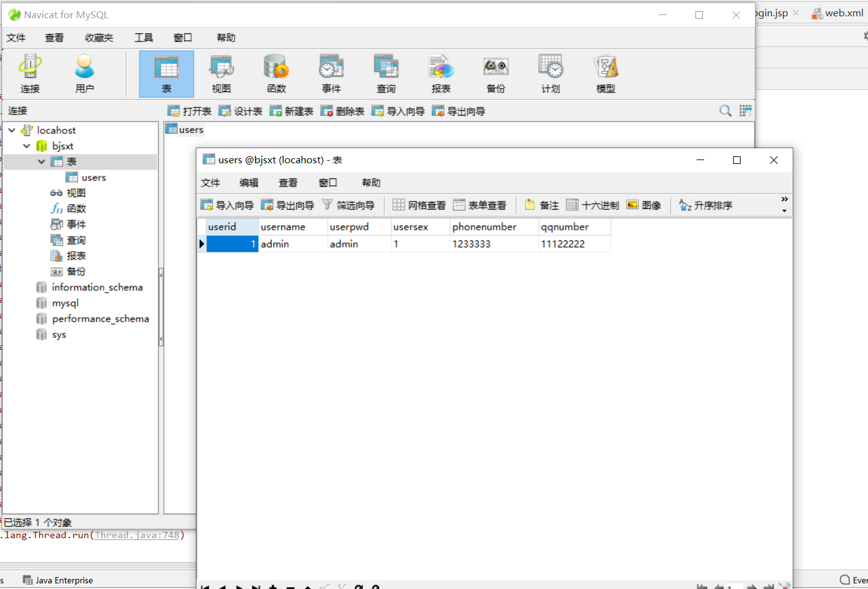The image size is (868, 589).
Task: Collapse the locahost connection node
Action: [x=12, y=130]
